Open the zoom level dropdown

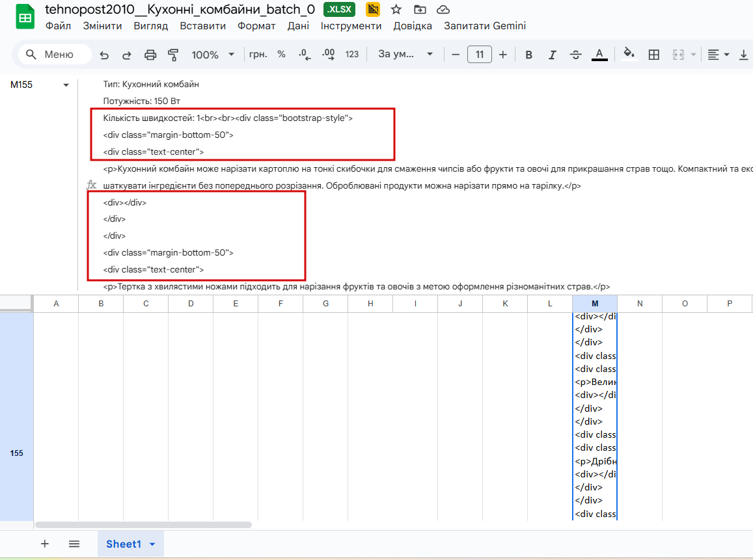(x=213, y=55)
